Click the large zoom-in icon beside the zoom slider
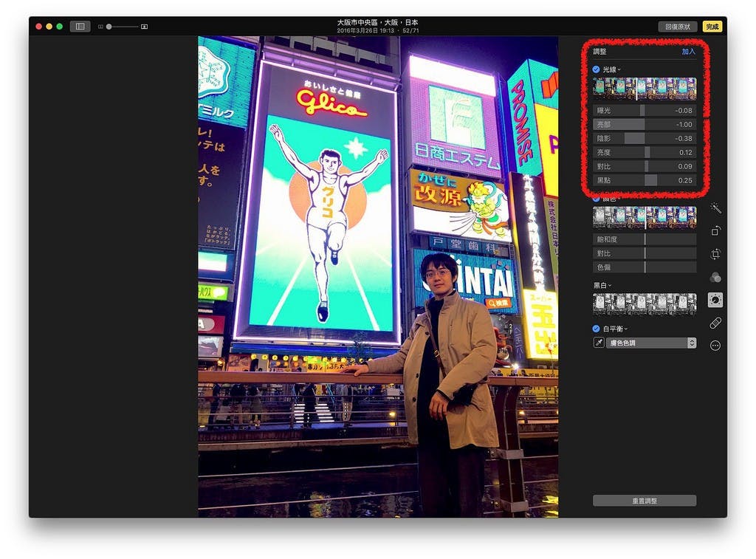Viewport: 756px width, 559px height. (144, 27)
